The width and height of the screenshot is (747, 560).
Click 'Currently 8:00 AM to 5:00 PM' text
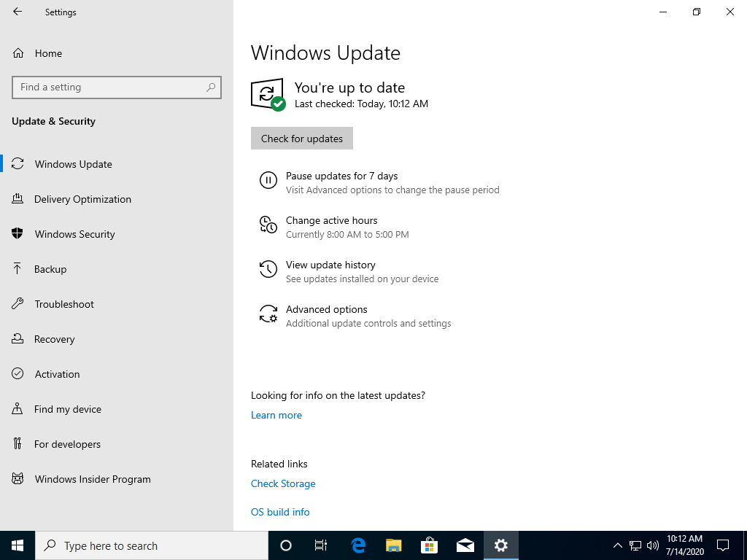point(347,234)
